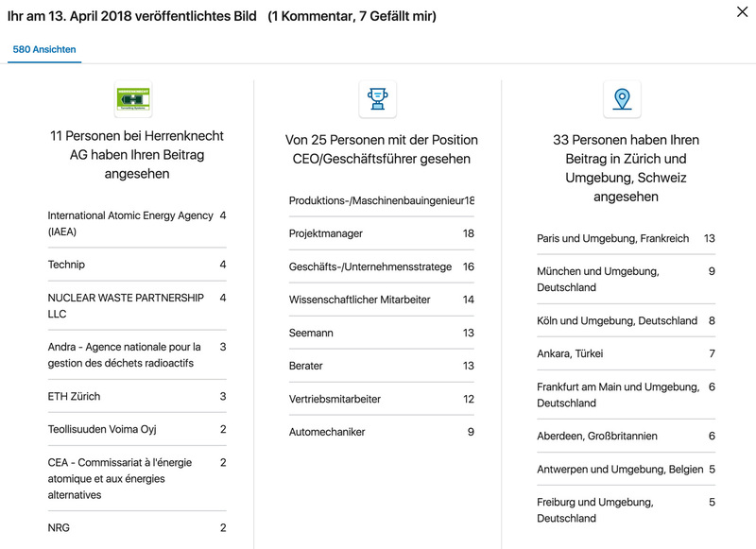Click the Herrenknecht AG viewers heading
Viewport: 756px width, 549px height.
136,155
